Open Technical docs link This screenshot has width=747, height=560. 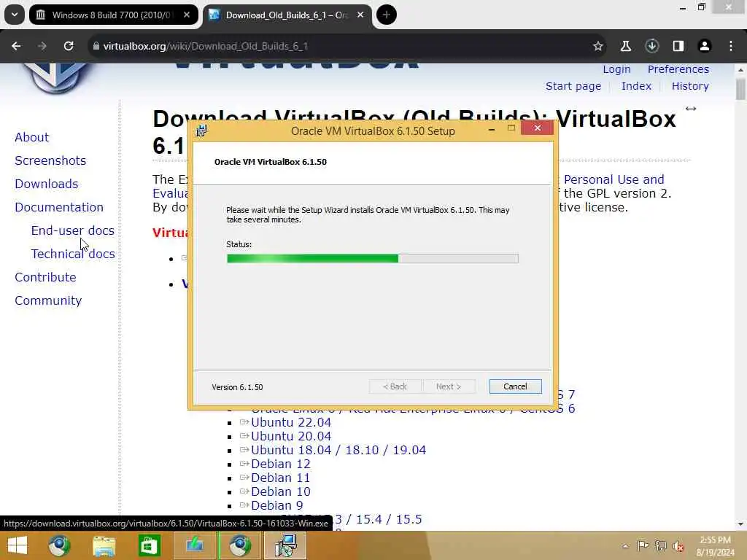72,254
